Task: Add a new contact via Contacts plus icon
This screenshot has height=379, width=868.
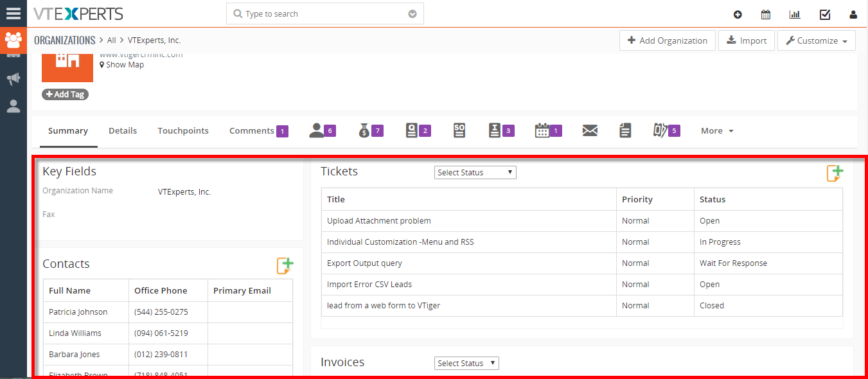Action: click(x=285, y=265)
